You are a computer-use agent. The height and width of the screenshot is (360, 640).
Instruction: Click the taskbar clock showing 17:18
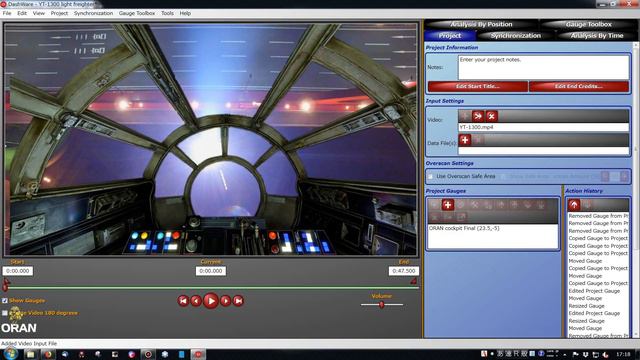pos(623,354)
